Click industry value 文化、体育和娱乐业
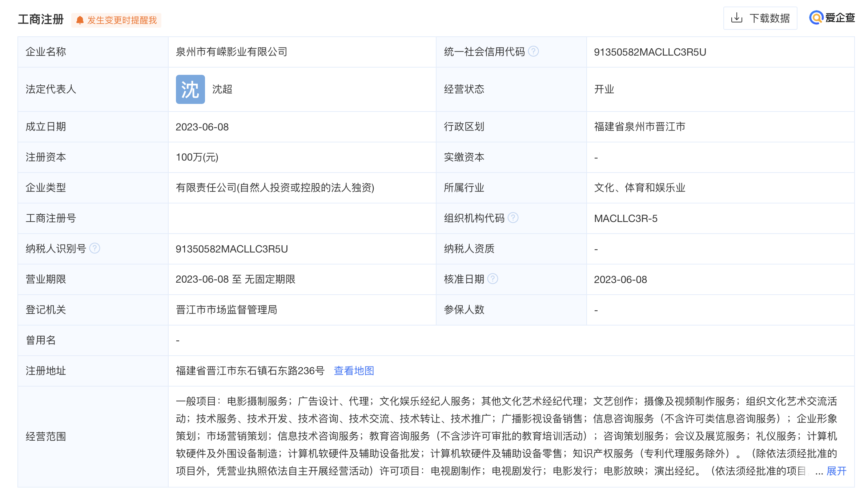 tap(639, 188)
